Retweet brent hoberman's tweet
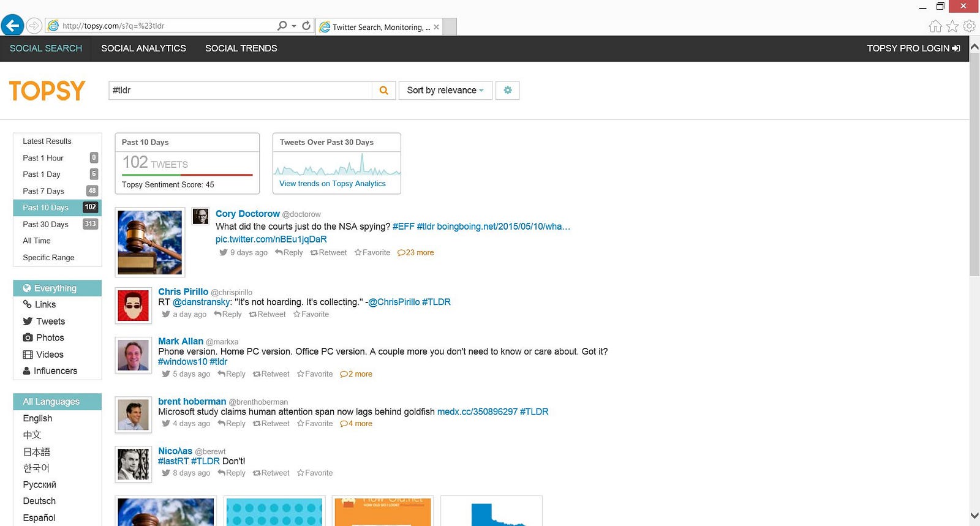Screen dimensions: 980x526 271,424
